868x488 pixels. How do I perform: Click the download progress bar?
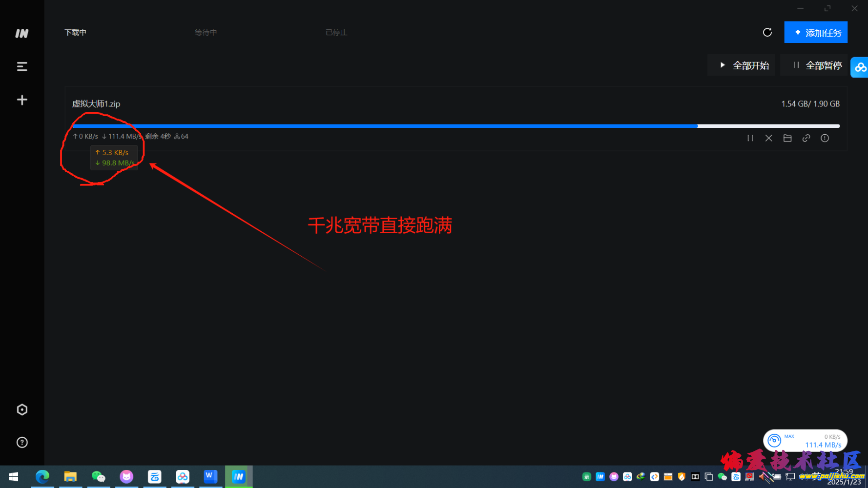point(456,126)
